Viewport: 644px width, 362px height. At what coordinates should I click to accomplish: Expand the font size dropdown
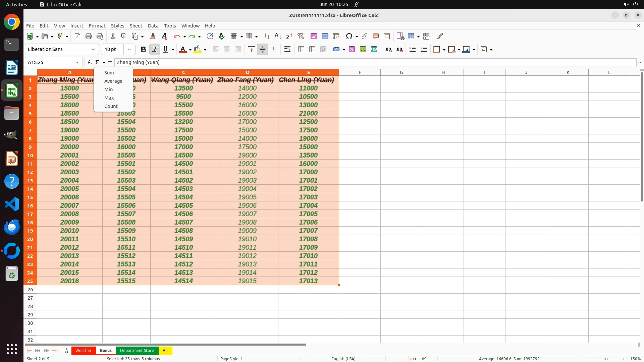tap(129, 49)
